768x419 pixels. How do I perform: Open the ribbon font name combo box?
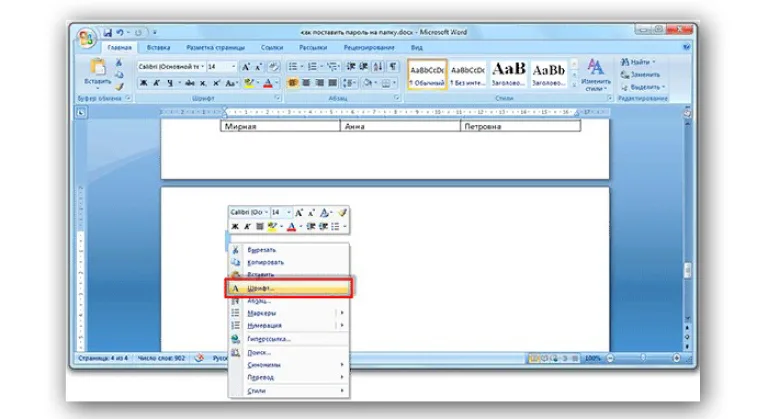(x=171, y=67)
